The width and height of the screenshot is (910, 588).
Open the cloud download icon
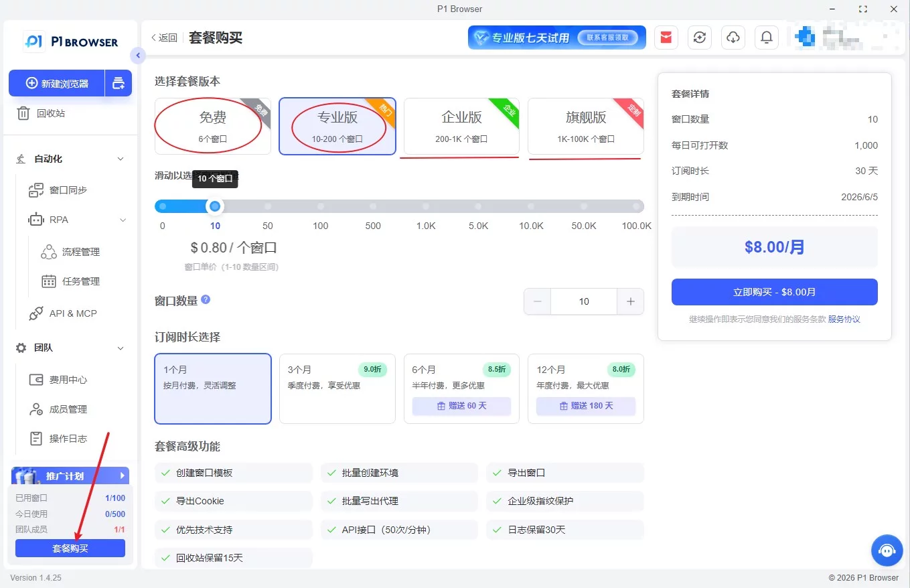click(733, 38)
